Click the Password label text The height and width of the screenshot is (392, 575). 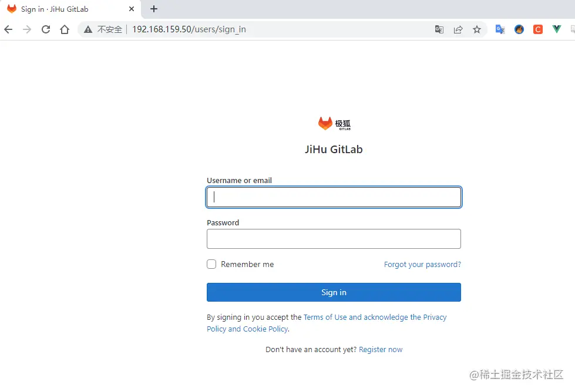click(x=223, y=223)
